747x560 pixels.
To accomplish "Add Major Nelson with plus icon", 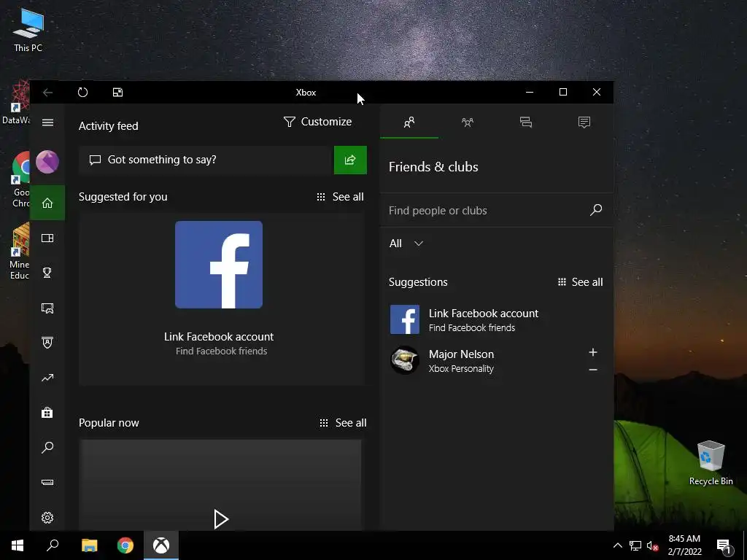I will 592,352.
